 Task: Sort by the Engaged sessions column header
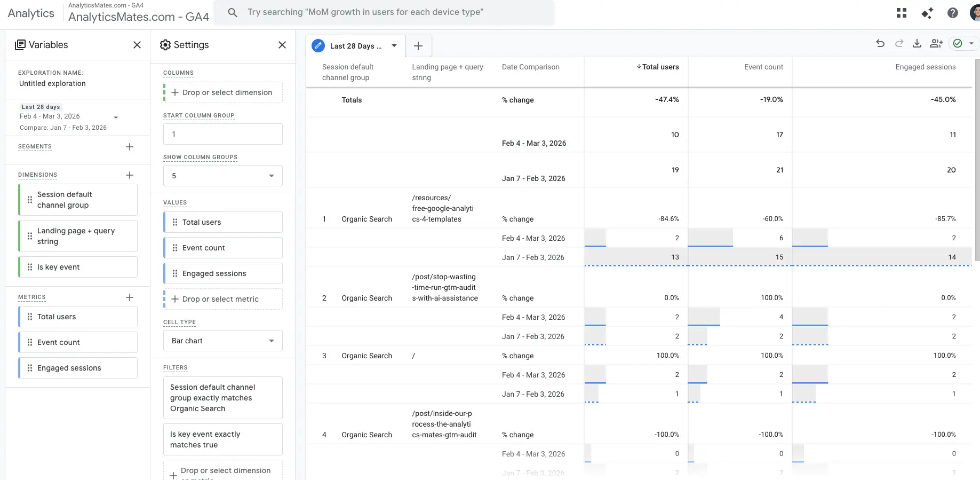(926, 67)
